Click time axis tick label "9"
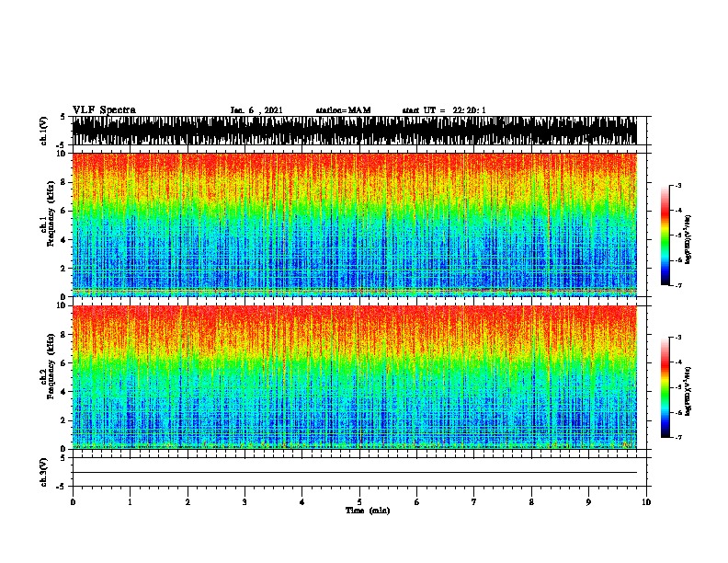 click(x=588, y=502)
